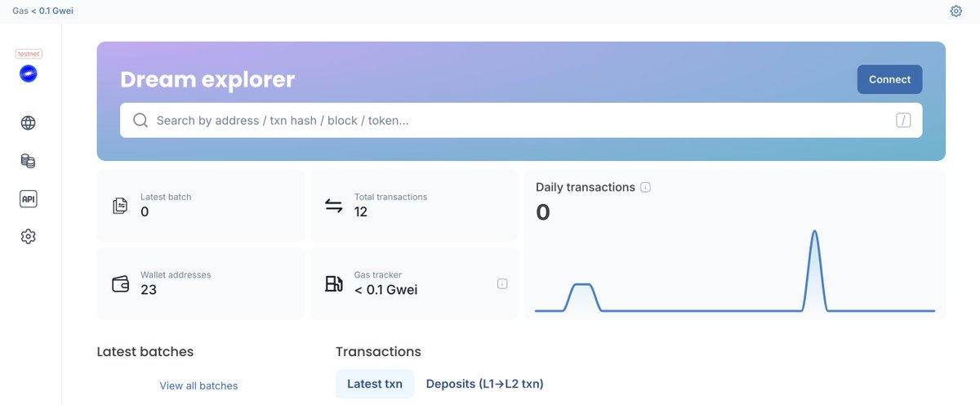Click the Connect wallet button

pos(889,79)
